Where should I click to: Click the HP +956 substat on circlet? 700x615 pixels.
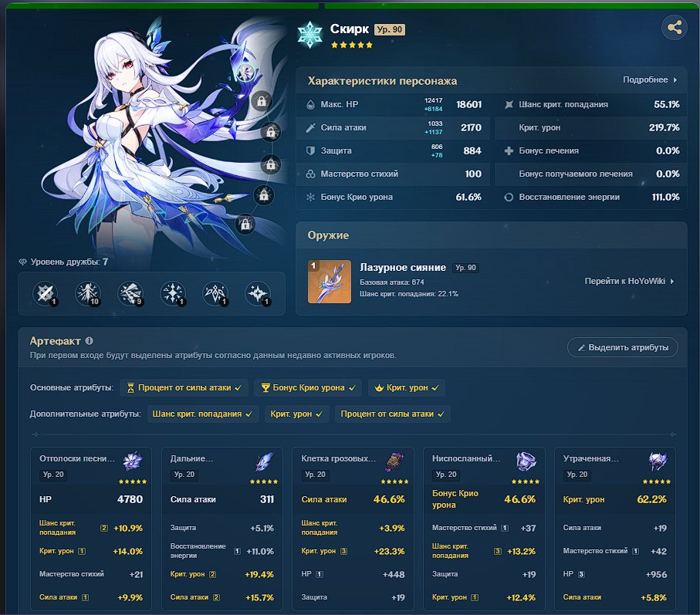point(615,574)
